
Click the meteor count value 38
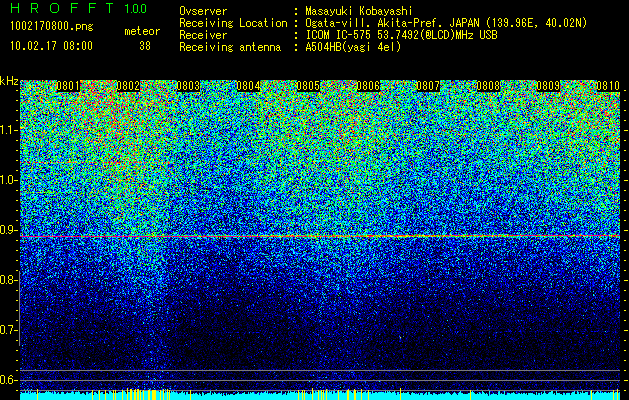pos(145,46)
